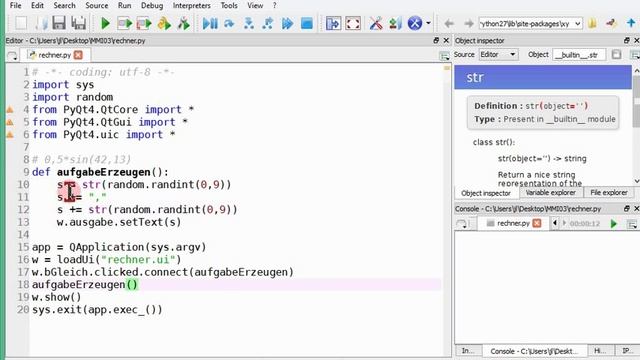640x360 pixels.
Task: Open the File menu
Action: (16, 6)
